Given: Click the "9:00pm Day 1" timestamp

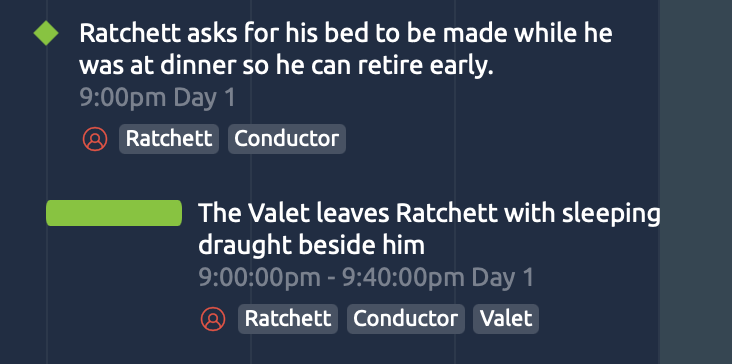Looking at the screenshot, I should coord(158,98).
